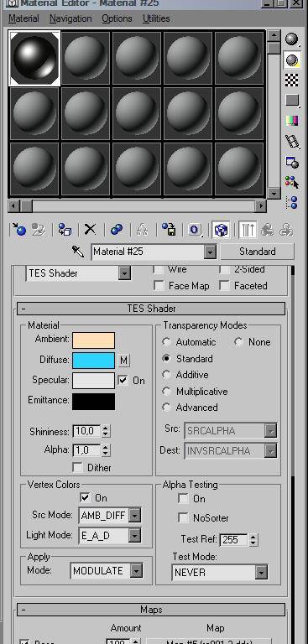Screen dimensions: 308x644
Task: Open Src Mode AMB_DIFF dropdown
Action: [134, 515]
